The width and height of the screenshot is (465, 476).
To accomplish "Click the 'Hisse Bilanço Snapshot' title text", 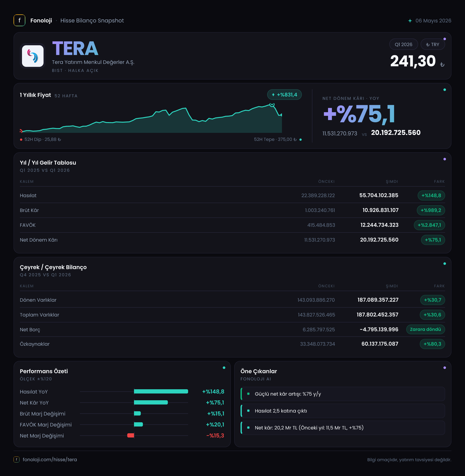I will coord(92,21).
